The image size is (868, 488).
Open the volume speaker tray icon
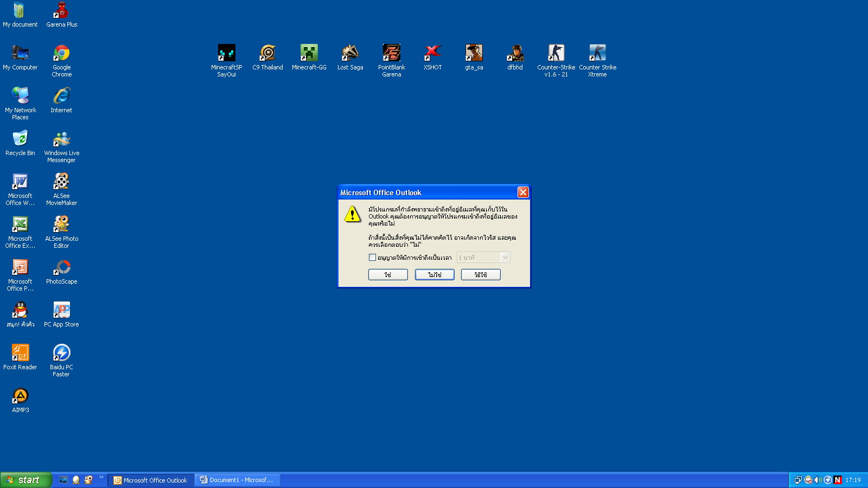(818, 480)
